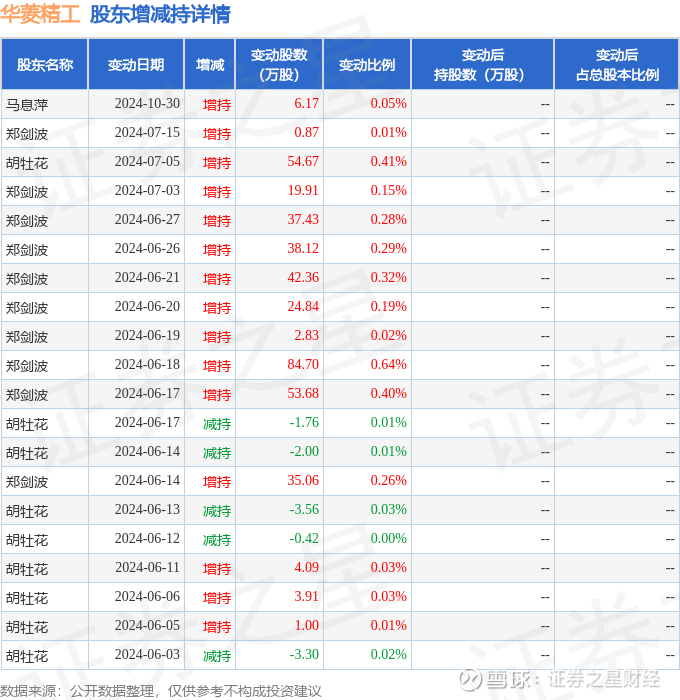Click the date 2024-06-19
The height and width of the screenshot is (700, 680).
tap(147, 336)
